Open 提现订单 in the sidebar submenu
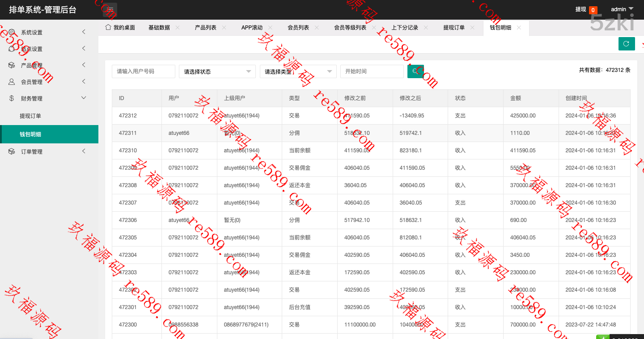 30,116
